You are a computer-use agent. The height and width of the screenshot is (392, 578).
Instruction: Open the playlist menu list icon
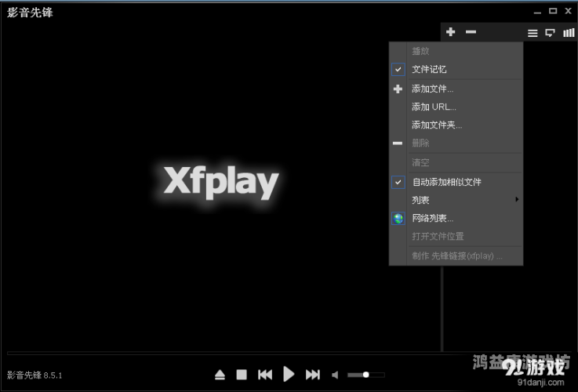(x=533, y=33)
